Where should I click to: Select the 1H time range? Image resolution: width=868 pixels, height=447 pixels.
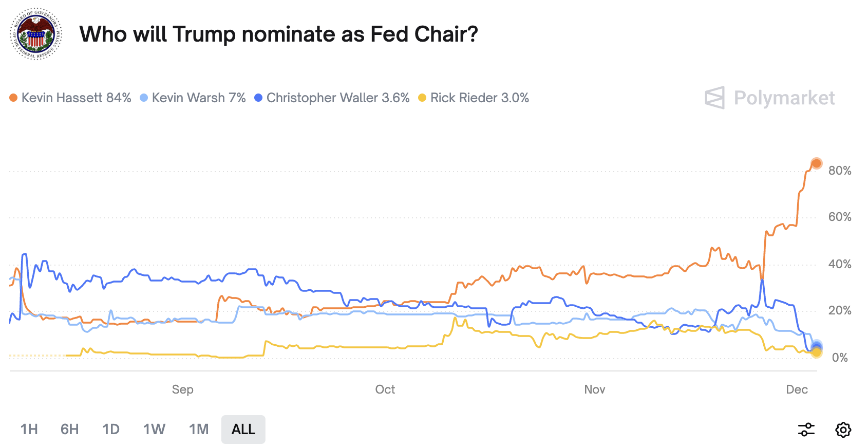[x=29, y=430]
